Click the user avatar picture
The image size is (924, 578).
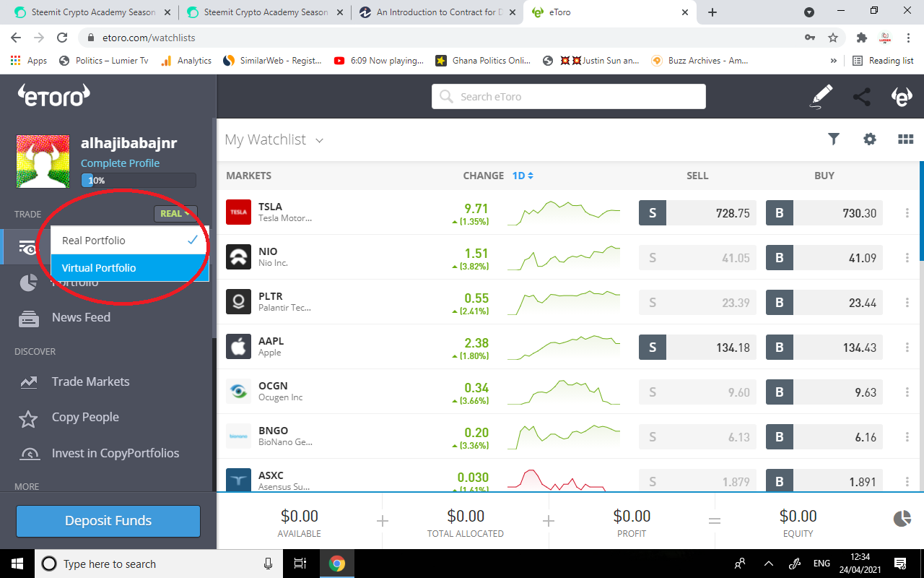click(43, 161)
